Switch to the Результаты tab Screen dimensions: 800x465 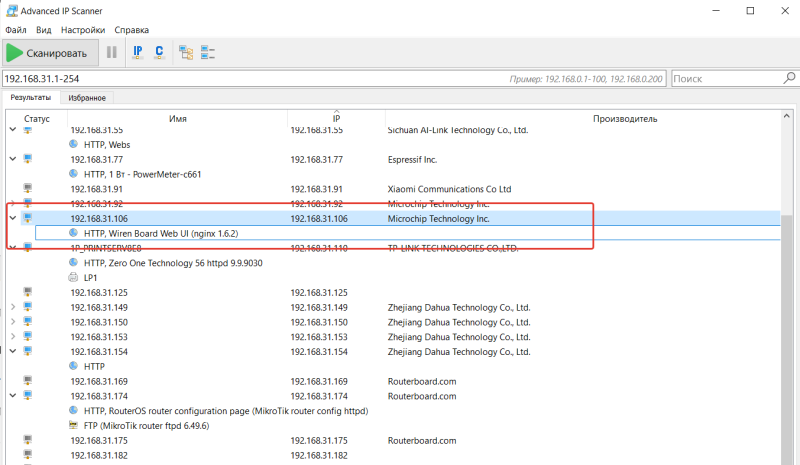[x=31, y=97]
